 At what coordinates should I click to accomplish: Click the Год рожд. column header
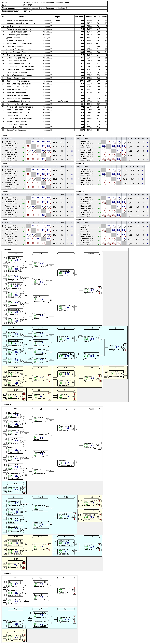pyautogui.click(x=79, y=17)
